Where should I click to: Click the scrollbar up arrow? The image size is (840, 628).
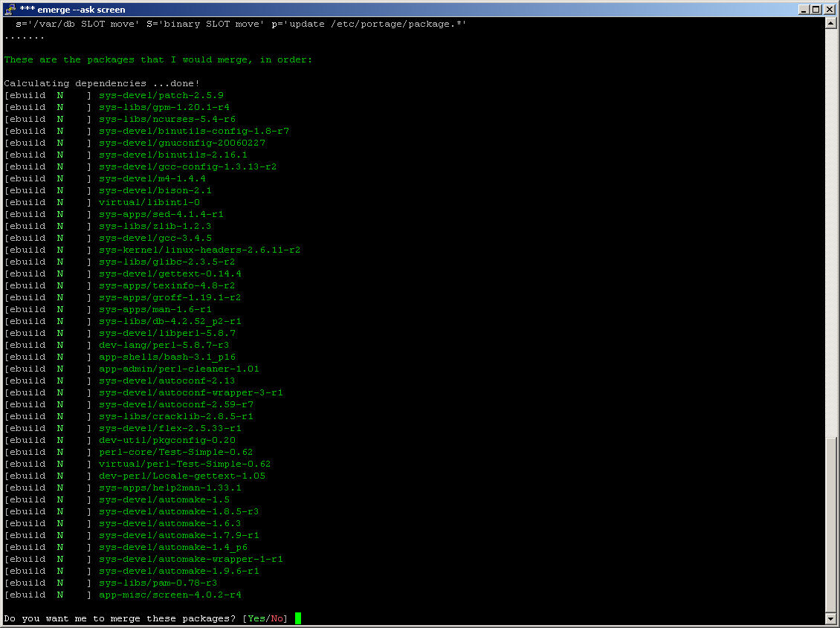(830, 23)
